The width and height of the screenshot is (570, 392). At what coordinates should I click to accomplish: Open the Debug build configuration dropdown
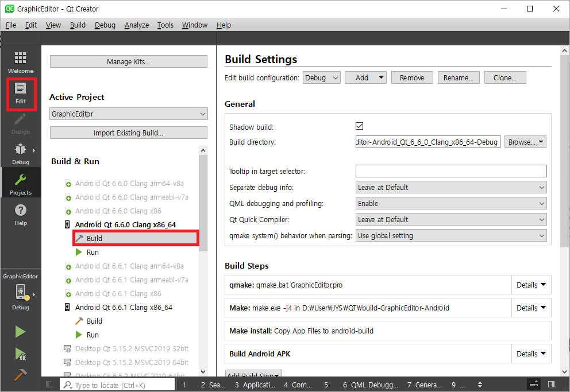321,77
